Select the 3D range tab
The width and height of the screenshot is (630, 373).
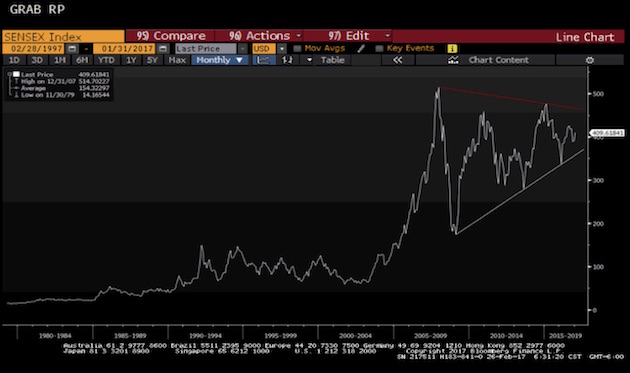(x=37, y=60)
